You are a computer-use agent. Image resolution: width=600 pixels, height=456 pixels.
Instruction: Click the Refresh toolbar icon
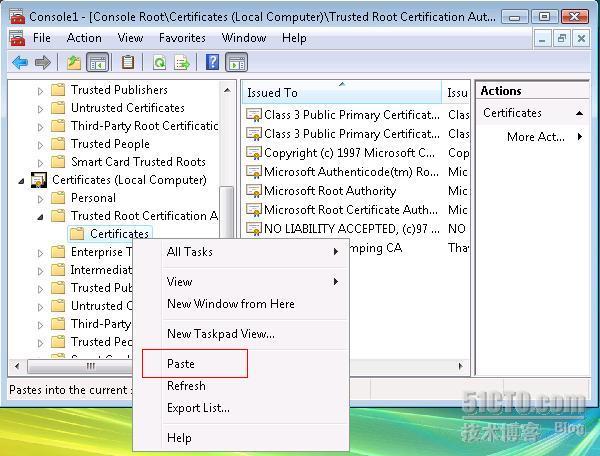coord(159,62)
